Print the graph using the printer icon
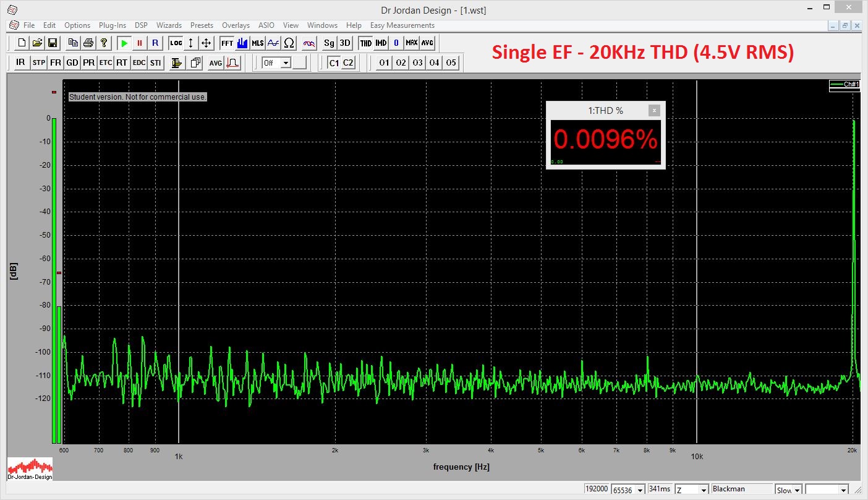The image size is (868, 500). tap(88, 43)
